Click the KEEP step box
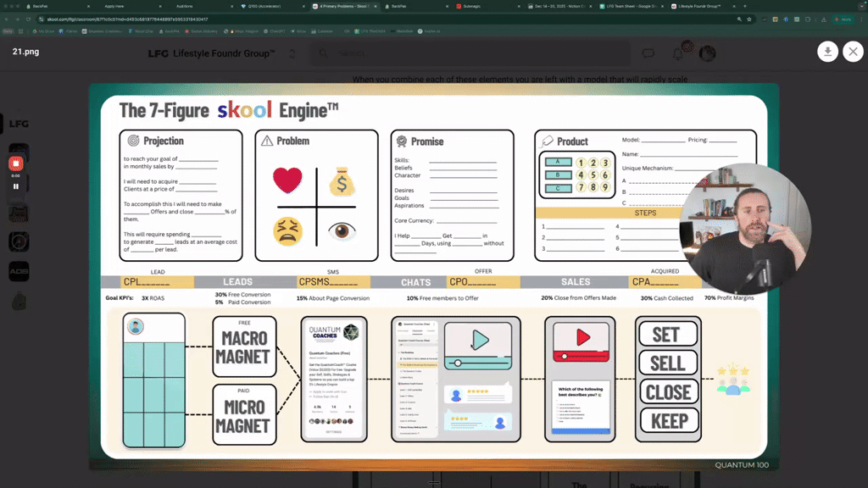 click(x=668, y=421)
